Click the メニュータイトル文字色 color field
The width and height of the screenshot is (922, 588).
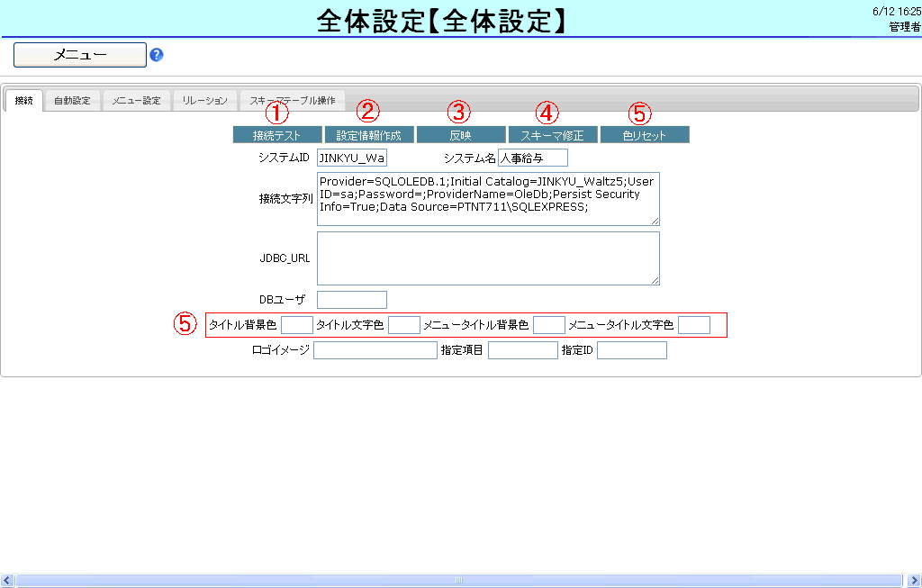(694, 325)
